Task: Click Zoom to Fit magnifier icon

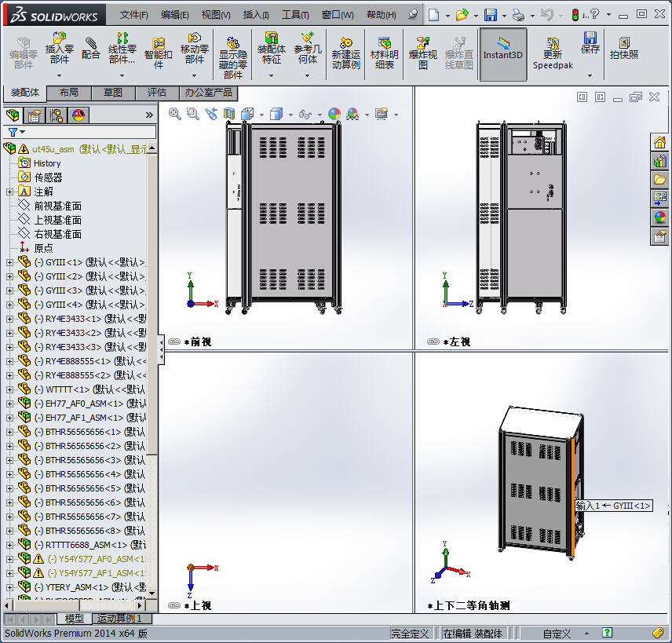Action: (174, 114)
